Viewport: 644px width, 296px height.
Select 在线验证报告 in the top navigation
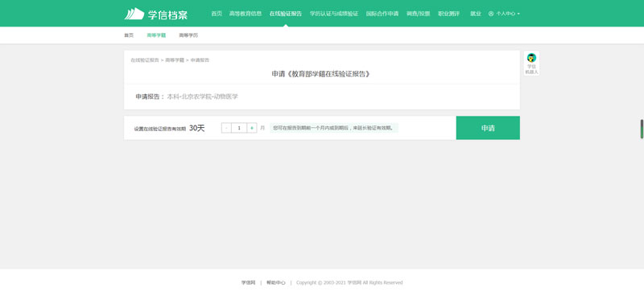pos(286,14)
